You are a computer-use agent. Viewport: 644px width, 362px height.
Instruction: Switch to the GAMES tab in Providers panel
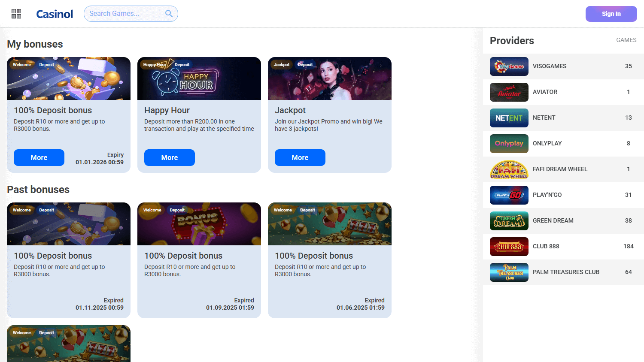626,40
